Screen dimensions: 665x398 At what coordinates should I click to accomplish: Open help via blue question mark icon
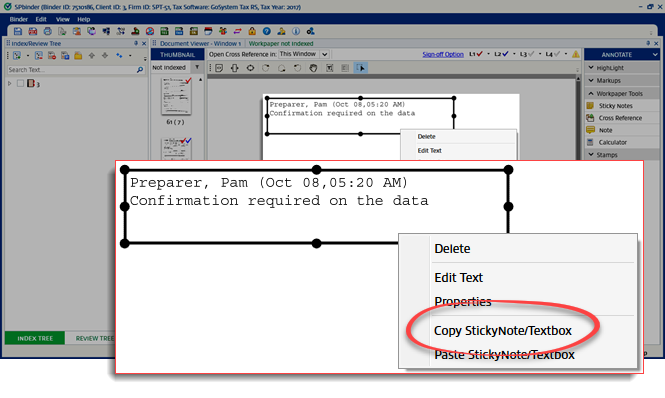266,31
